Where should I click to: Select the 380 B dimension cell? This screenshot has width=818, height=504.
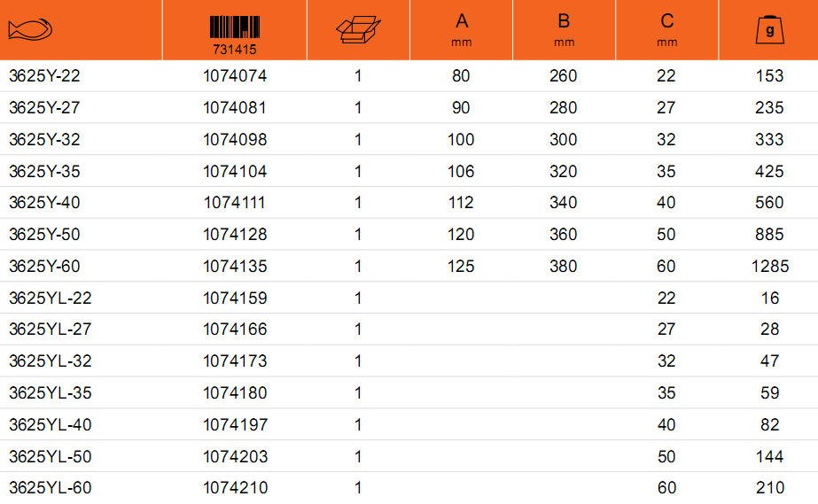564,267
